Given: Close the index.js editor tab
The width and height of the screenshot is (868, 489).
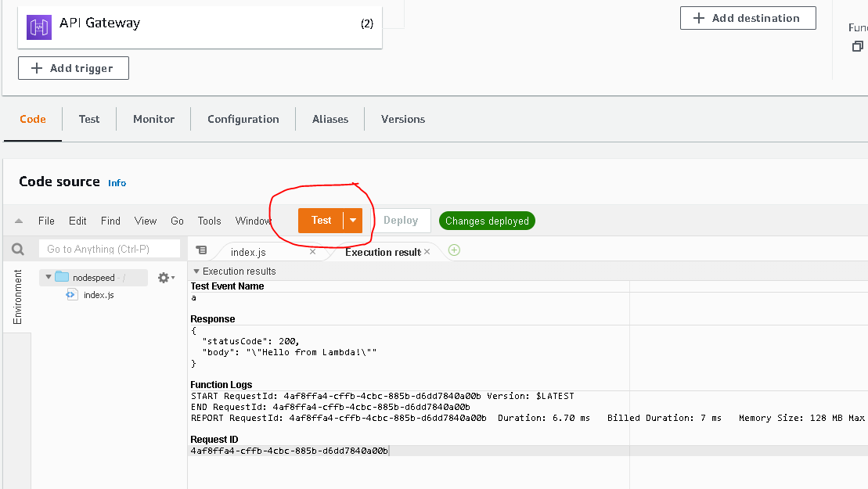Looking at the screenshot, I should [313, 252].
